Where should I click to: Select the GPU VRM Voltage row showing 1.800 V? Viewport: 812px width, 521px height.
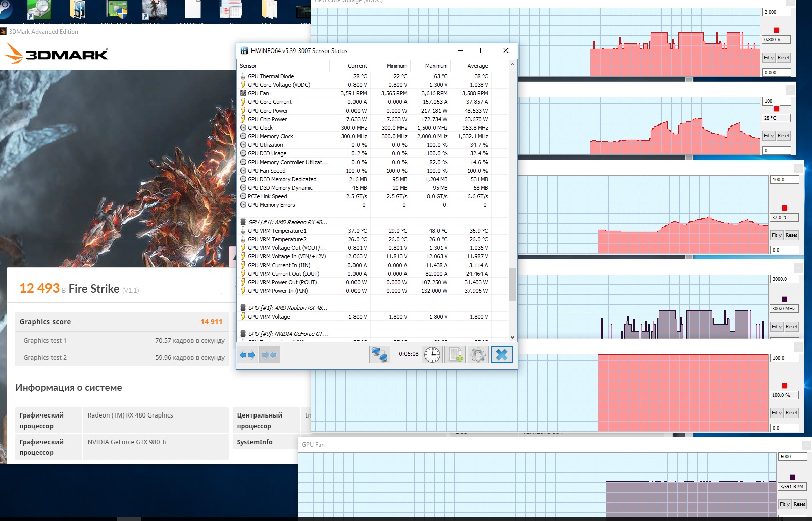pyautogui.click(x=372, y=317)
